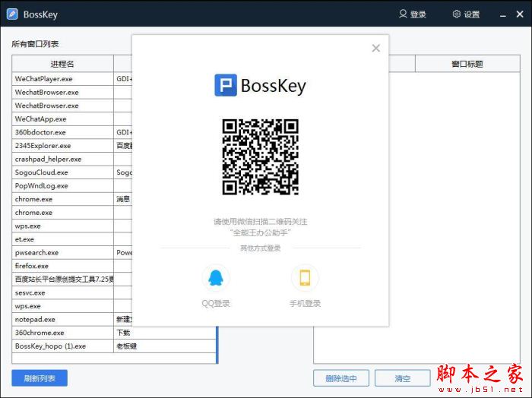
Task: Click 删除选中 delete selected button
Action: coord(341,378)
